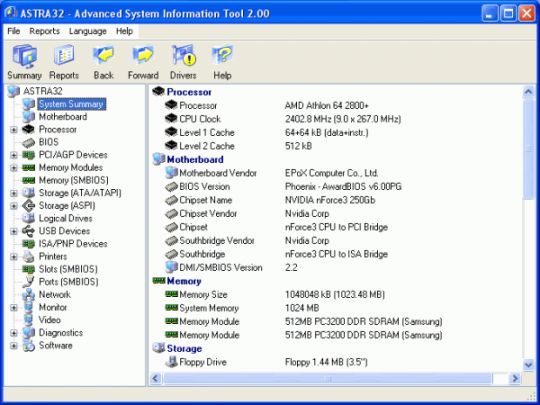Viewport: 540px width, 405px height.
Task: Click the Motherboard section header icon
Action: [158, 159]
